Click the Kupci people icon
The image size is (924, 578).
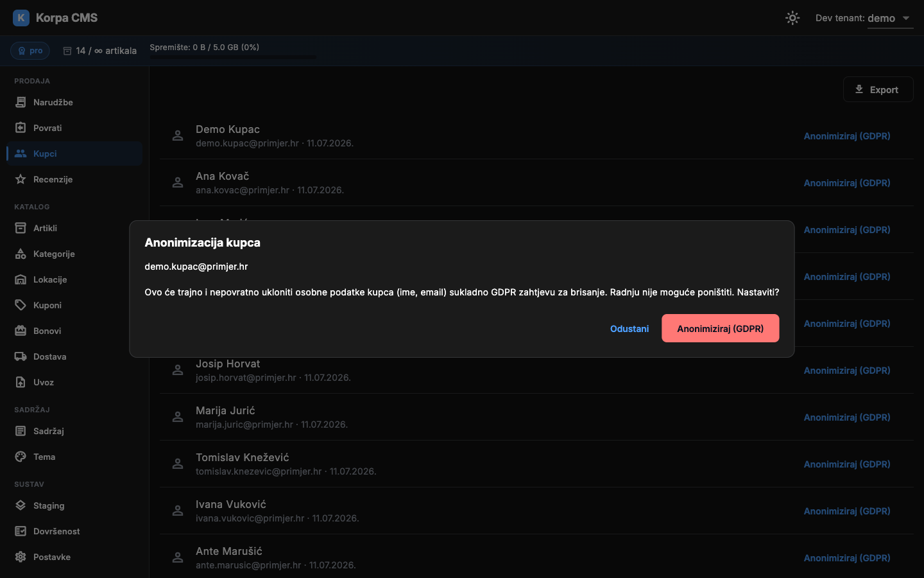[x=21, y=153]
